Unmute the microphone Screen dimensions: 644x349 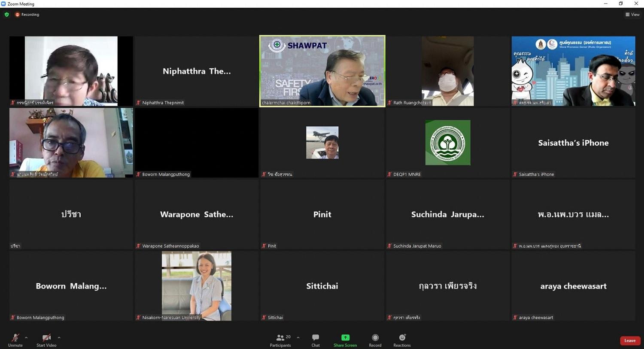[x=15, y=340]
